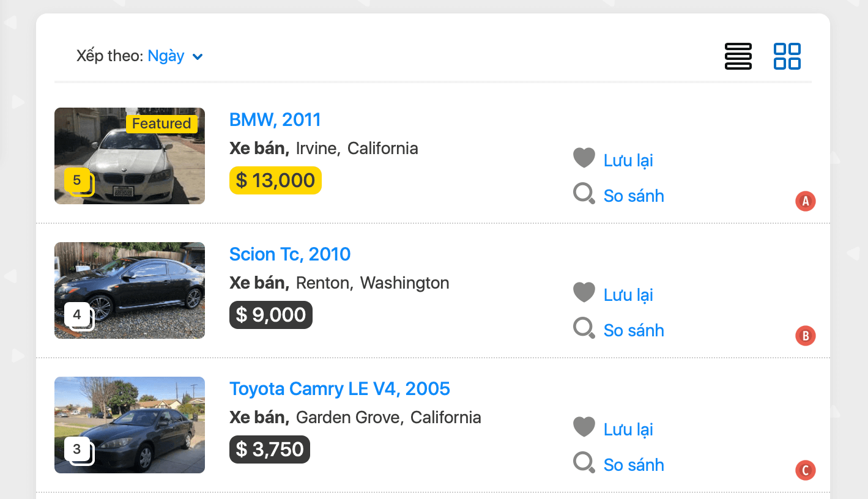
Task: Switch to list view layout
Action: 738,56
